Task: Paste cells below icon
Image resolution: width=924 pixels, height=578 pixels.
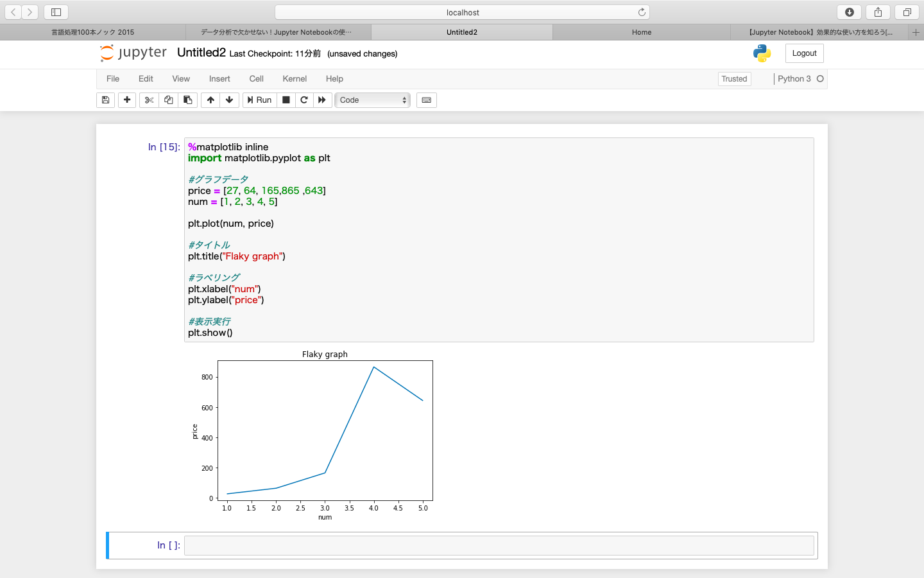Action: [x=187, y=100]
